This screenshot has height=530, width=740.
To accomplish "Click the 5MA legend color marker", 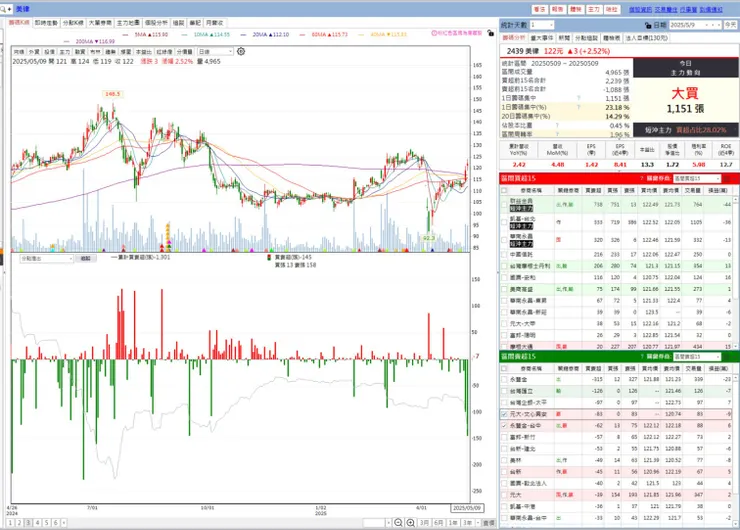I will [125, 34].
